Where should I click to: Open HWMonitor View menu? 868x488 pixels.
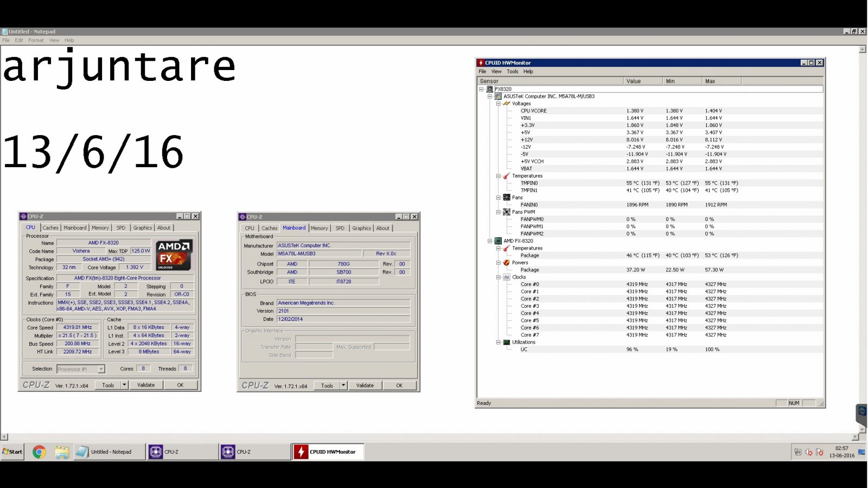click(496, 72)
